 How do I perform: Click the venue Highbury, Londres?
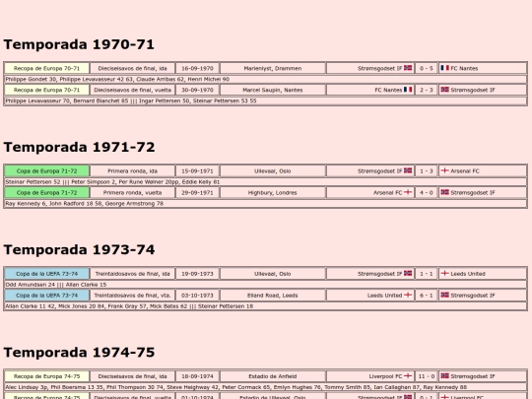point(273,193)
